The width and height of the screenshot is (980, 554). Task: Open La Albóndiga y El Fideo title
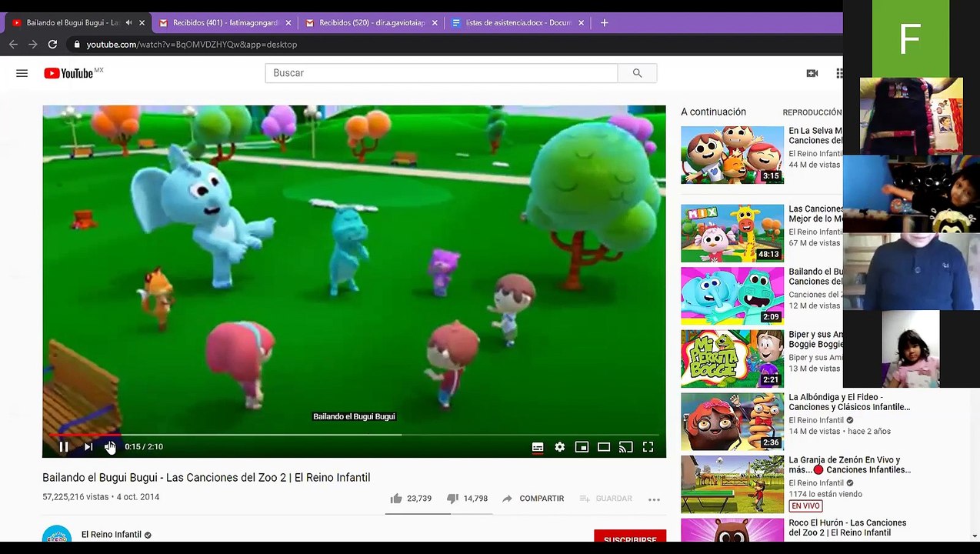click(849, 402)
